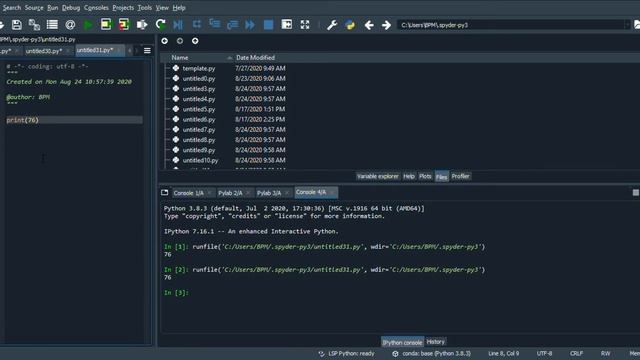Go forward with the right arrow icon
The image size is (640, 360).
point(386,25)
